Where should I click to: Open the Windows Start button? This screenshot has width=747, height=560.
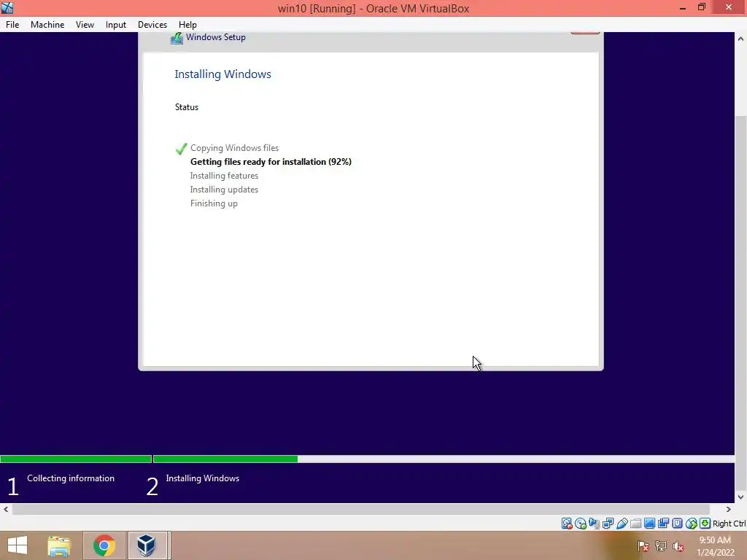point(18,545)
